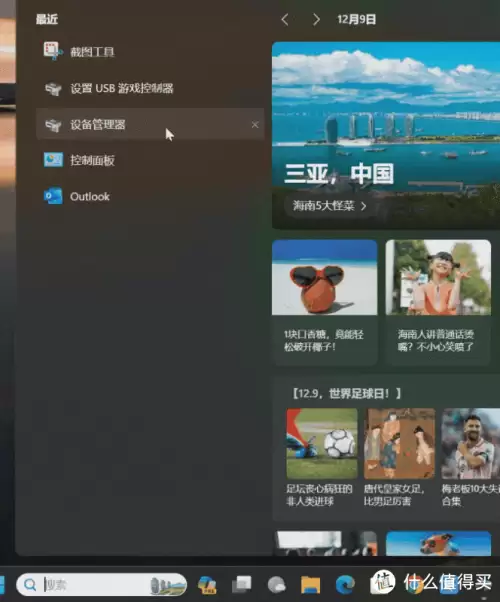Viewport: 500px width, 602px height.
Task: Click 梅老板10大失误合集 caption text
Action: 471,495
